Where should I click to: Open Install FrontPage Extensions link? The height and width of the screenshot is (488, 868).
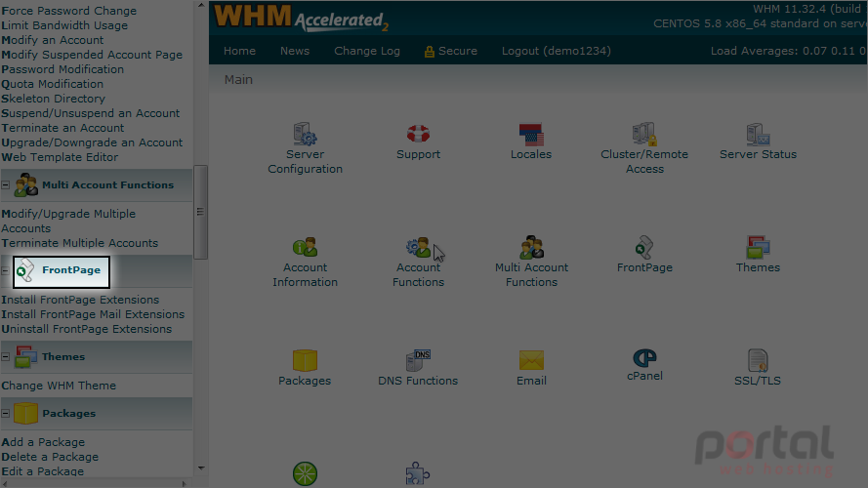80,300
